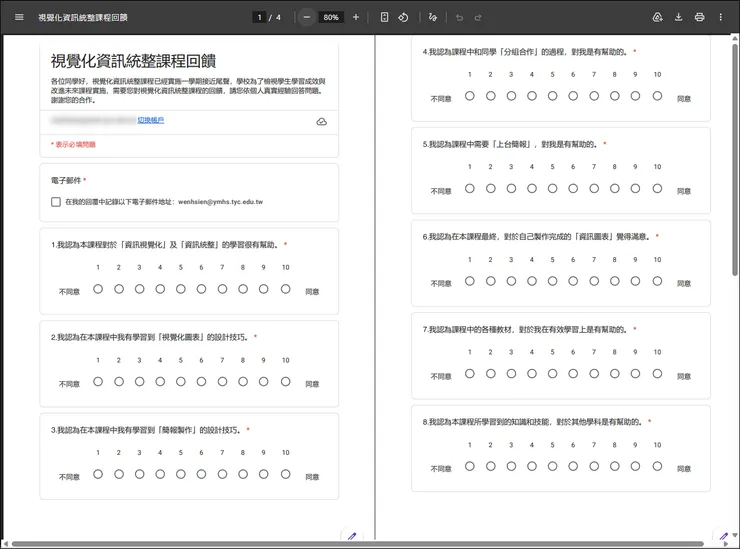Click the form title 視覺化資訊統整課程回饋

pyautogui.click(x=133, y=61)
